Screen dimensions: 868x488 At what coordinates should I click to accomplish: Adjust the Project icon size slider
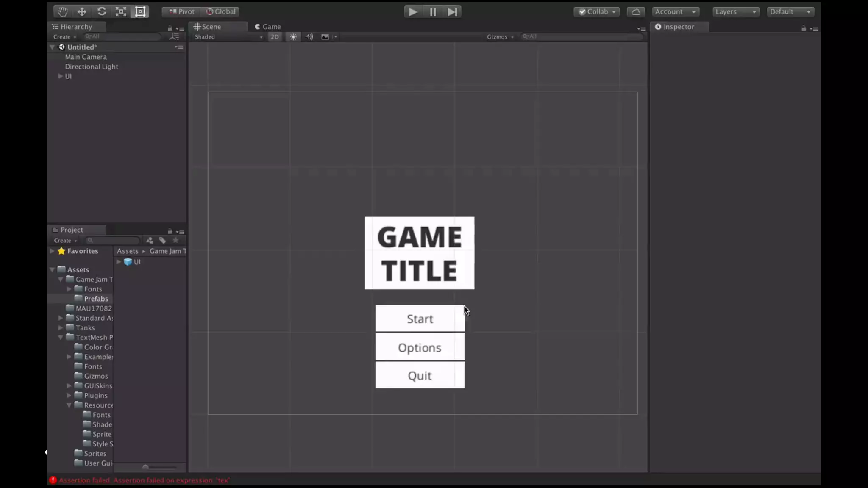(146, 467)
